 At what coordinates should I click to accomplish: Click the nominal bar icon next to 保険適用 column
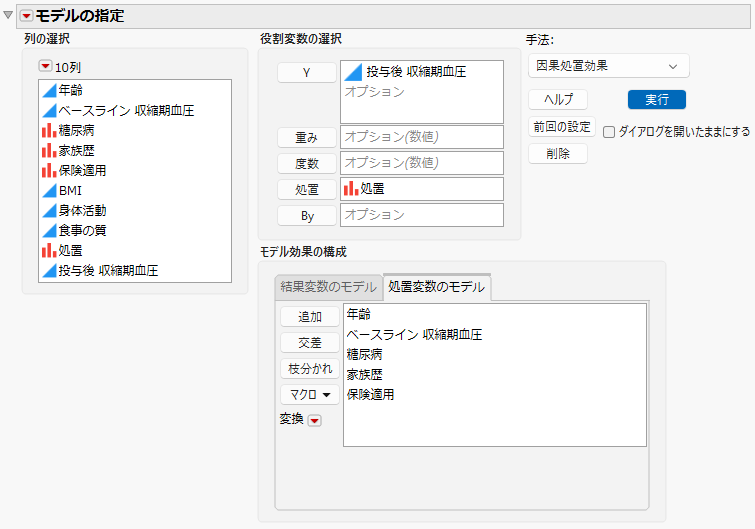pyautogui.click(x=49, y=170)
